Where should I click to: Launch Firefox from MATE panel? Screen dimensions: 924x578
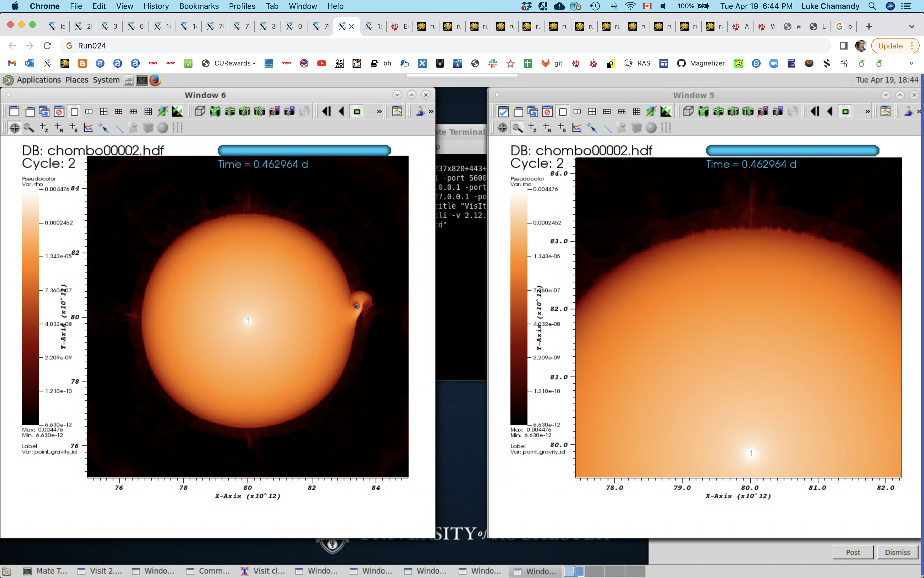click(155, 80)
